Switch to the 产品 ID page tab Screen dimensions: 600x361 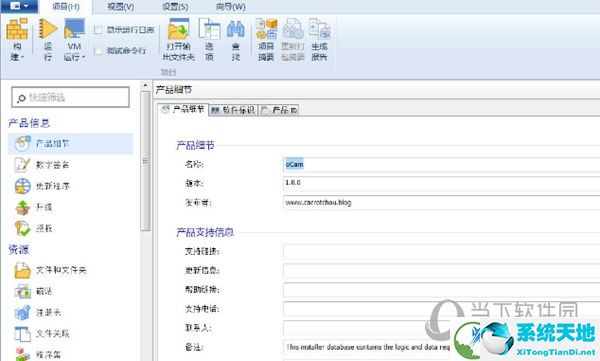279,110
